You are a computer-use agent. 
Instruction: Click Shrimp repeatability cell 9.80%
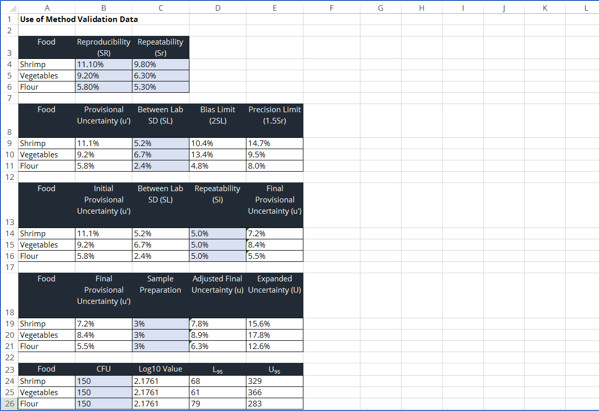click(160, 64)
